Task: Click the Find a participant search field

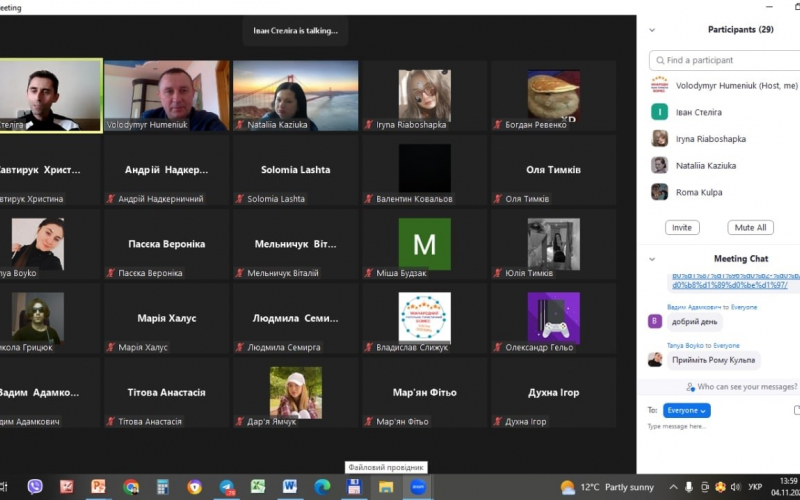Action: click(x=724, y=60)
